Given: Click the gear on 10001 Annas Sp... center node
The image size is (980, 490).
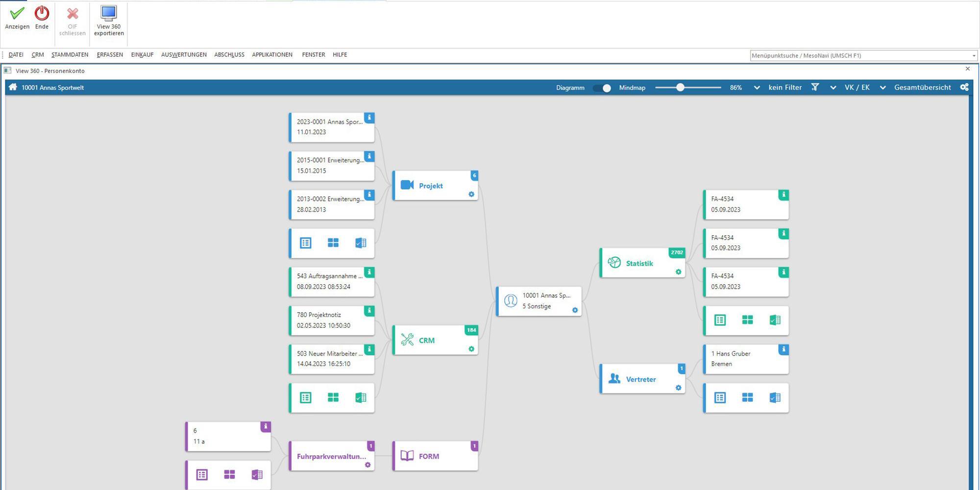Looking at the screenshot, I should (575, 311).
